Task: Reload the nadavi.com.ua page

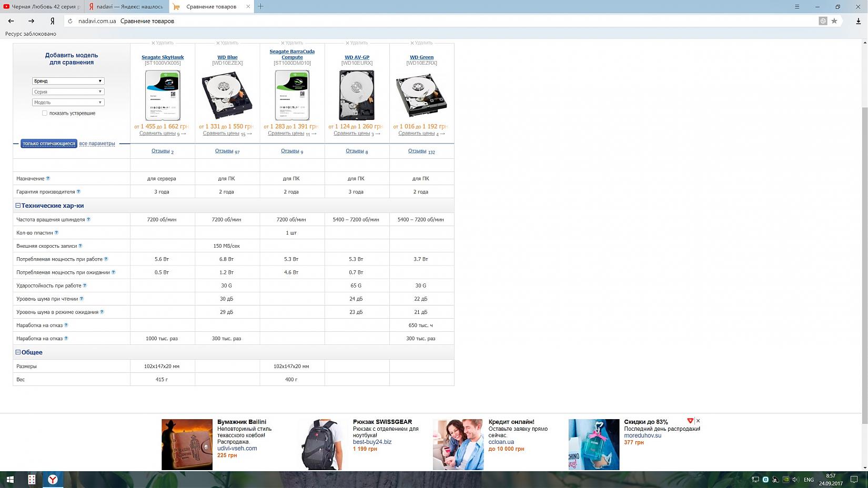Action: [70, 21]
